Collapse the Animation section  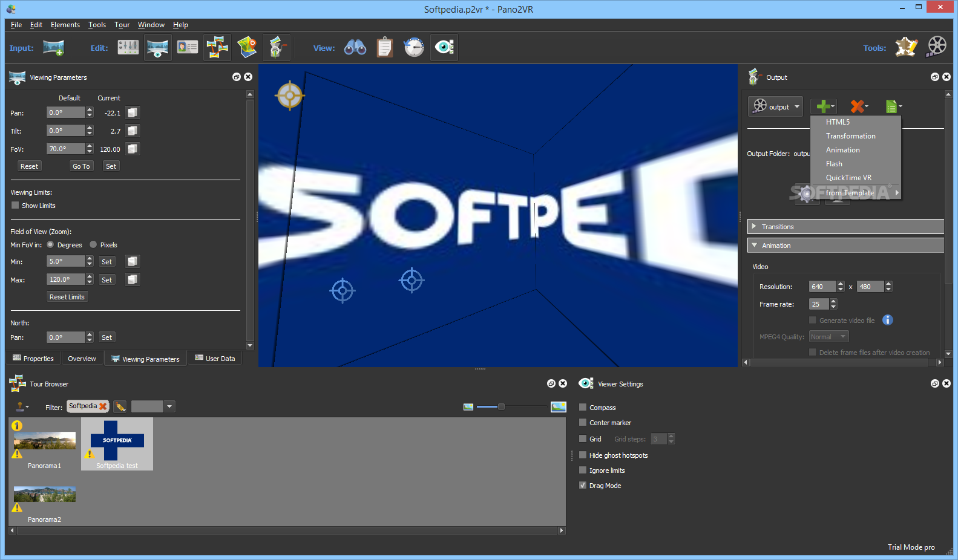pyautogui.click(x=845, y=246)
